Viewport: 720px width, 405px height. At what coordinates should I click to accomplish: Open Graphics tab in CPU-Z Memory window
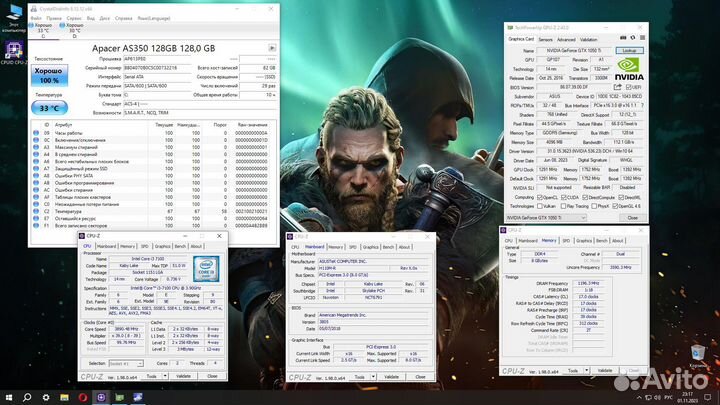(584, 241)
